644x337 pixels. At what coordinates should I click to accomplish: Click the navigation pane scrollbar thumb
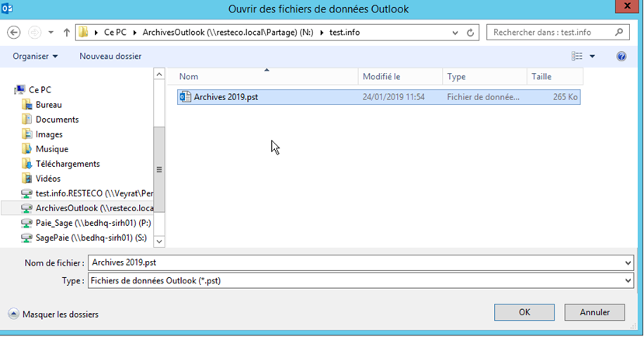159,169
